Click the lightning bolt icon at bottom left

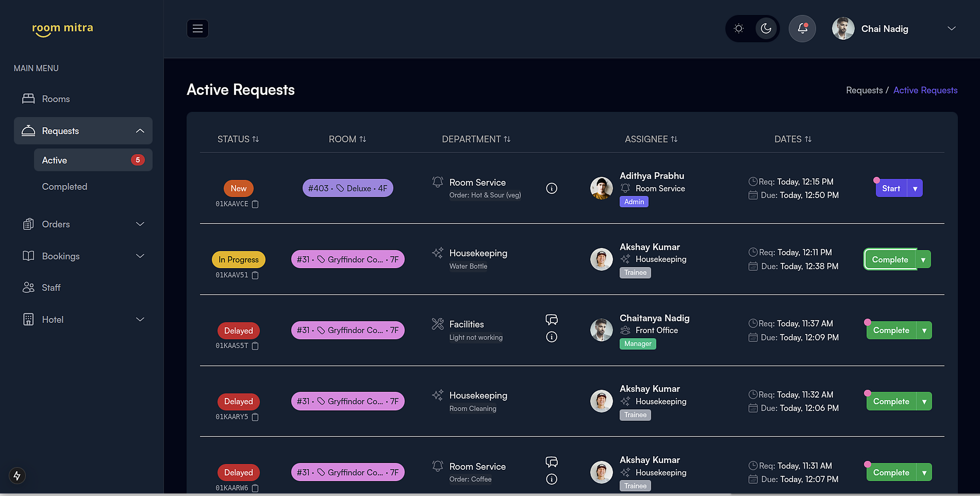[x=17, y=475]
